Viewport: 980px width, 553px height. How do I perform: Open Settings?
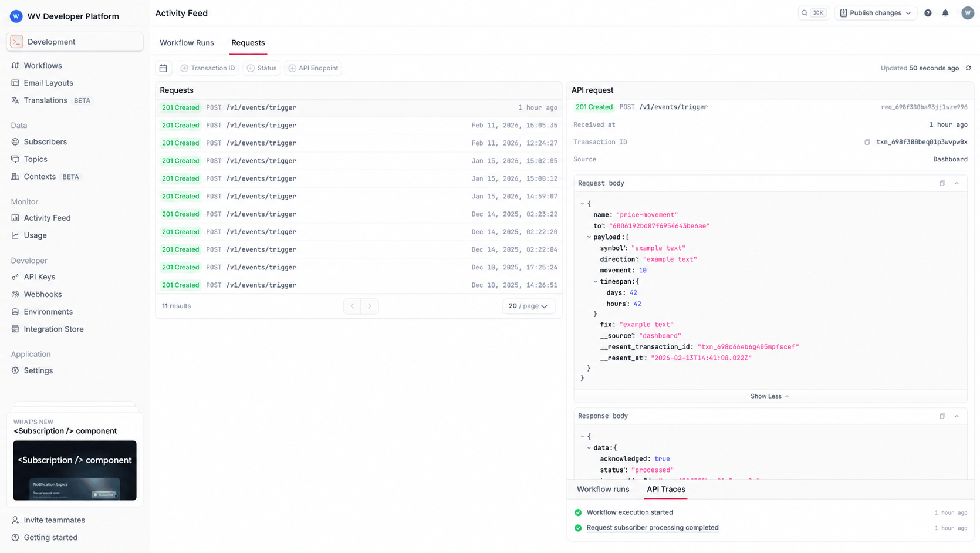[x=38, y=370]
